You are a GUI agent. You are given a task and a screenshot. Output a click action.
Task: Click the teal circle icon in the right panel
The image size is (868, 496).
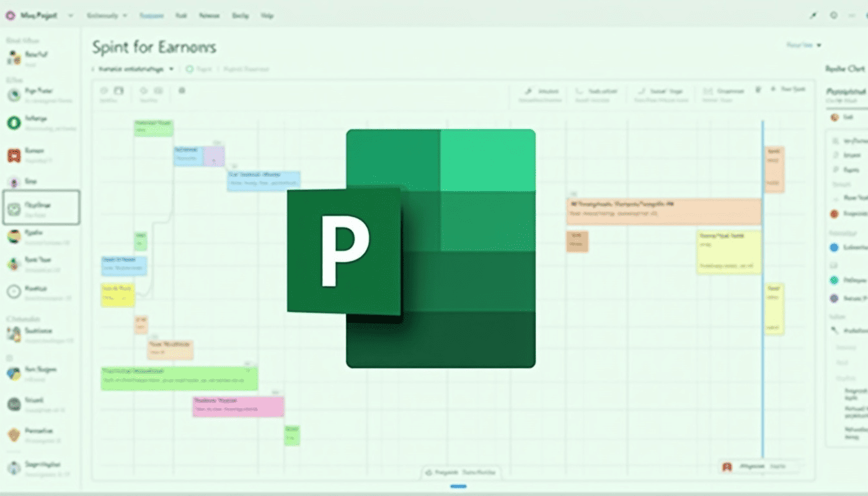coord(834,280)
